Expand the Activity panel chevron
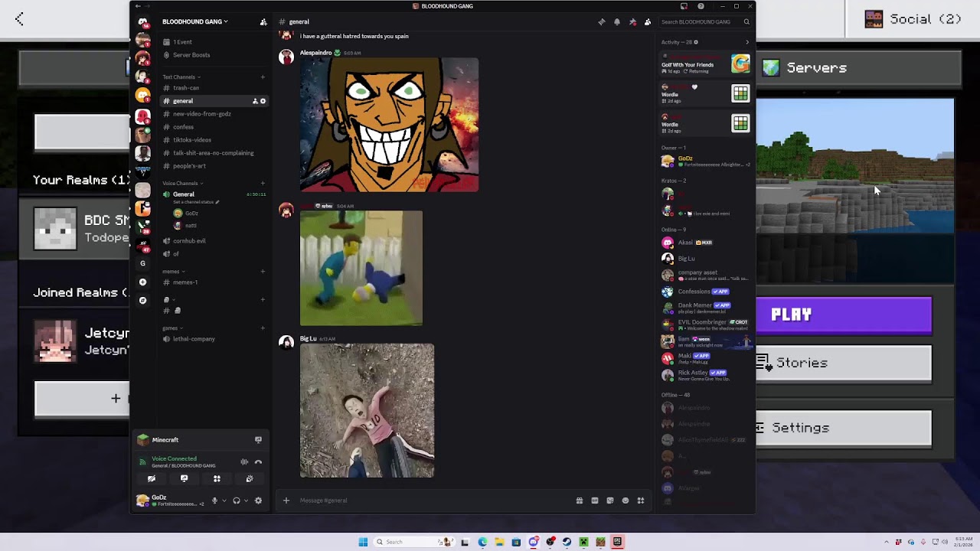 pyautogui.click(x=747, y=42)
